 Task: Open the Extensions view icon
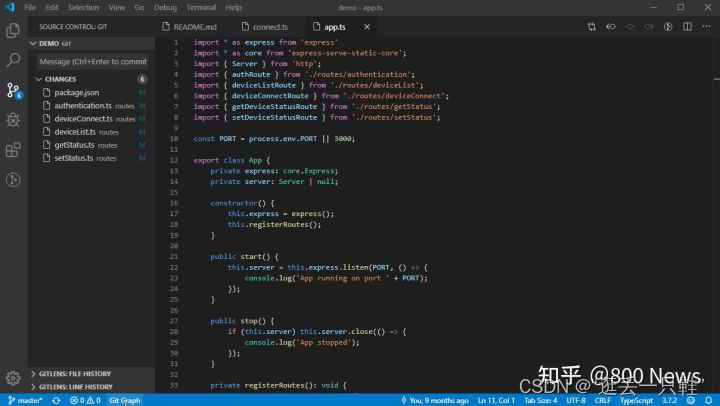(13, 150)
